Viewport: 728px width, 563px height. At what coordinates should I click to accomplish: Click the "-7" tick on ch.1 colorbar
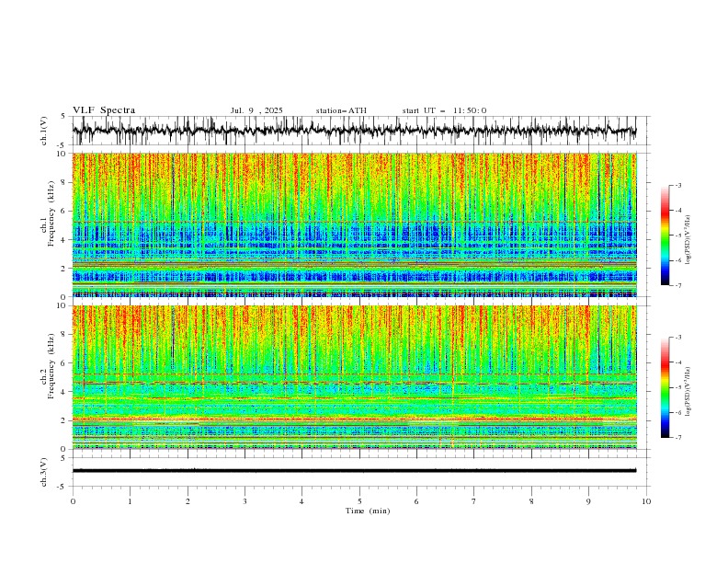point(678,285)
